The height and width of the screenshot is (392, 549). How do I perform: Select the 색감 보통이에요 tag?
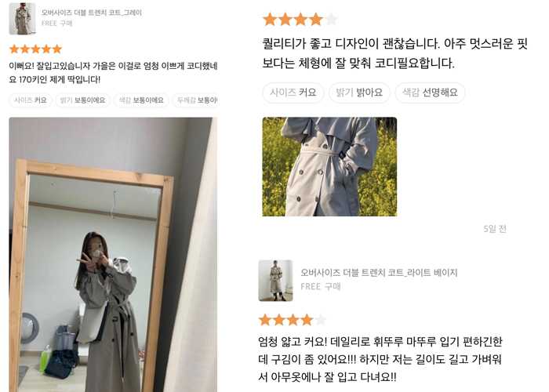(x=141, y=100)
